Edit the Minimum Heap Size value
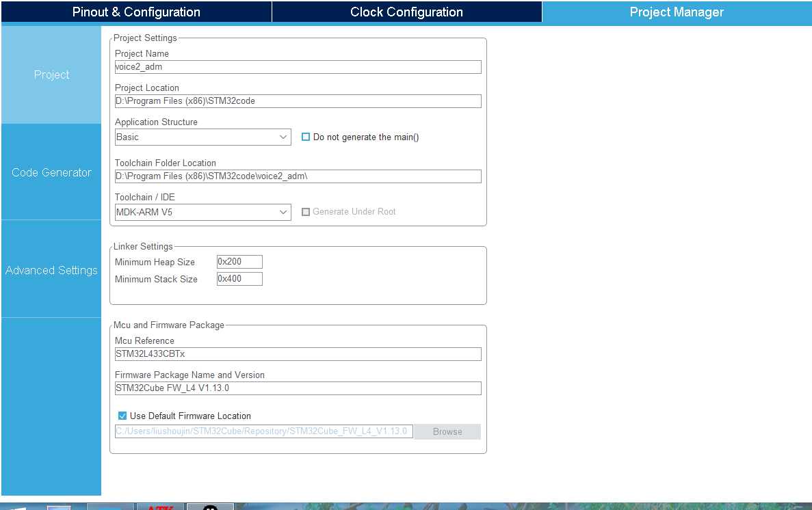This screenshot has height=510, width=812. pyautogui.click(x=239, y=262)
